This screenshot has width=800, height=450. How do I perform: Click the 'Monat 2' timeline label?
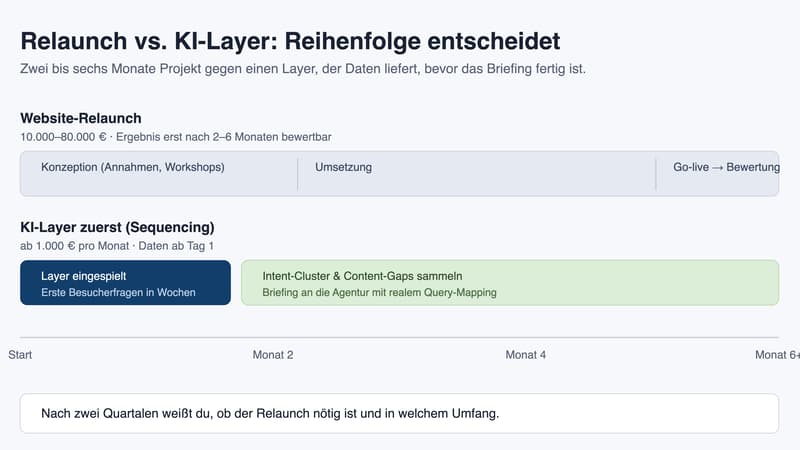[x=273, y=355]
